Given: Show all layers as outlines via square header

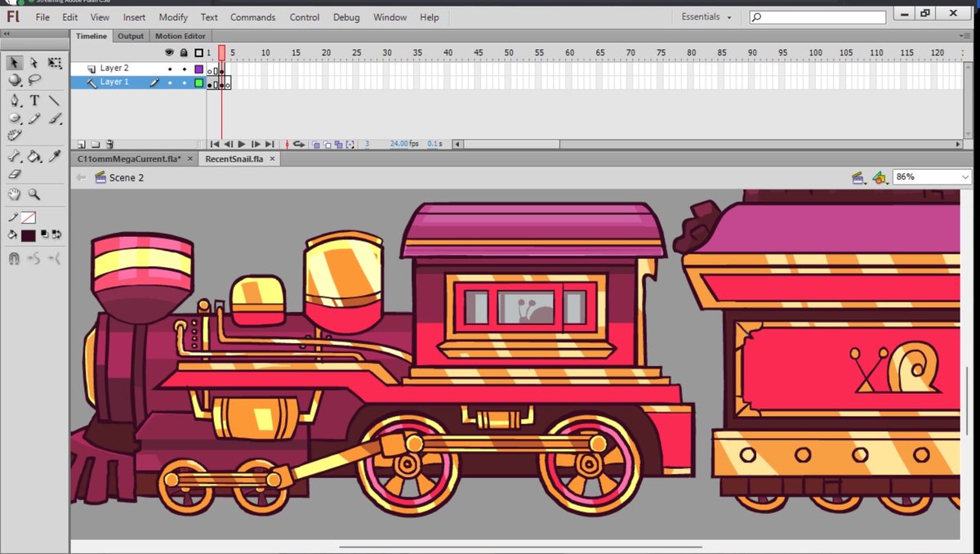Looking at the screenshot, I should pos(198,52).
